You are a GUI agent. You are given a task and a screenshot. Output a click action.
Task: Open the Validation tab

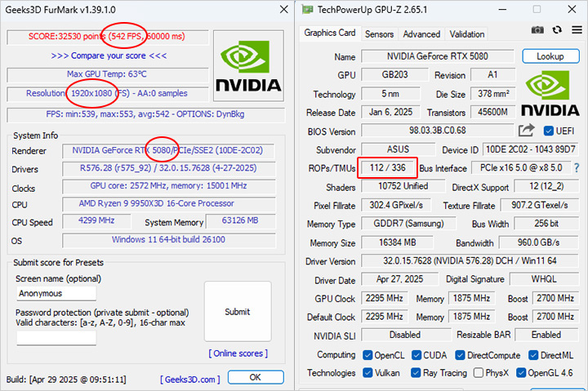tap(467, 34)
